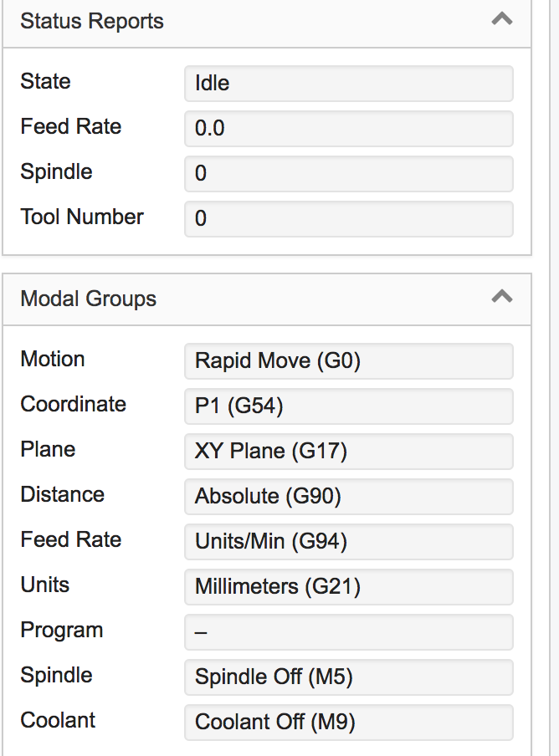Select the Motion field showing Rapid Move (G0)
Viewport: 559px width, 756px height.
348,361
